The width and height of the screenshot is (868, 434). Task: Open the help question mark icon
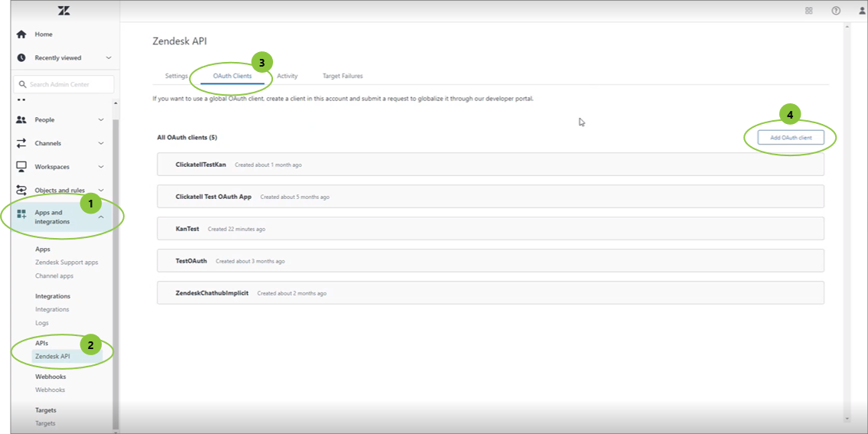[x=836, y=11]
